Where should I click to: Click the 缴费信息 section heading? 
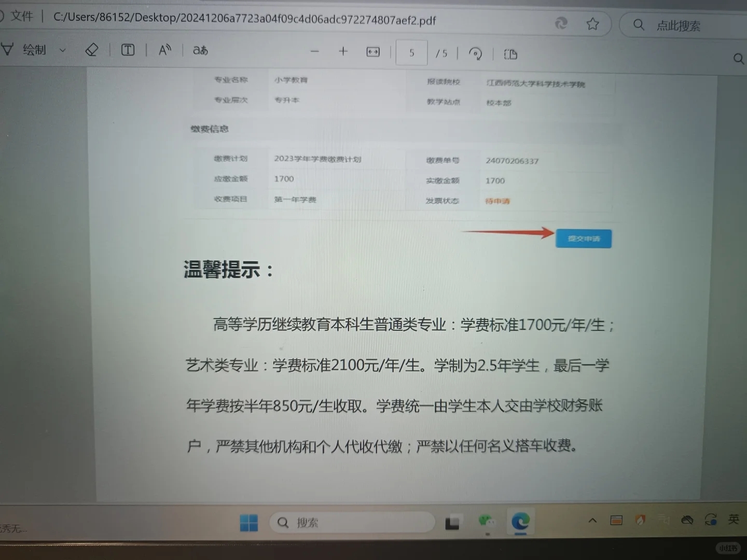coord(210,129)
